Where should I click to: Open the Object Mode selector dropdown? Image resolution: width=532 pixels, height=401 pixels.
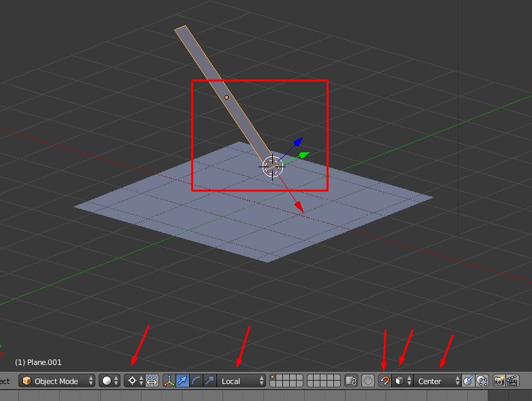pyautogui.click(x=56, y=381)
